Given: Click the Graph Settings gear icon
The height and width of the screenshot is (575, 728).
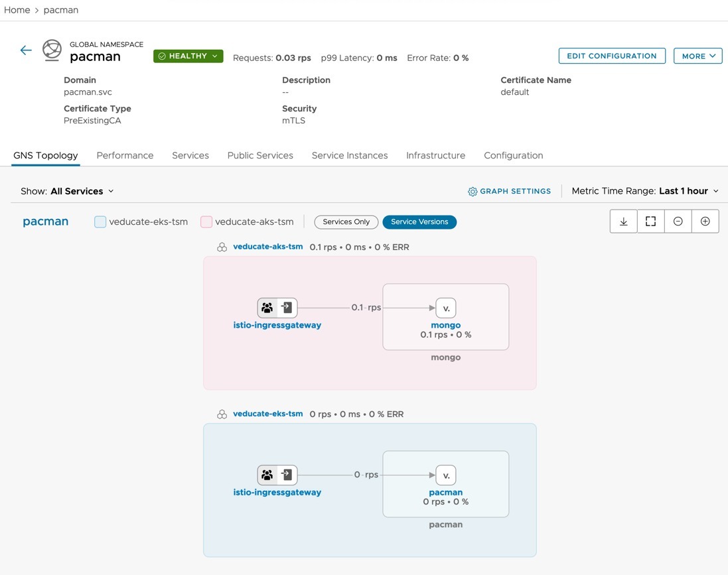Looking at the screenshot, I should (473, 192).
